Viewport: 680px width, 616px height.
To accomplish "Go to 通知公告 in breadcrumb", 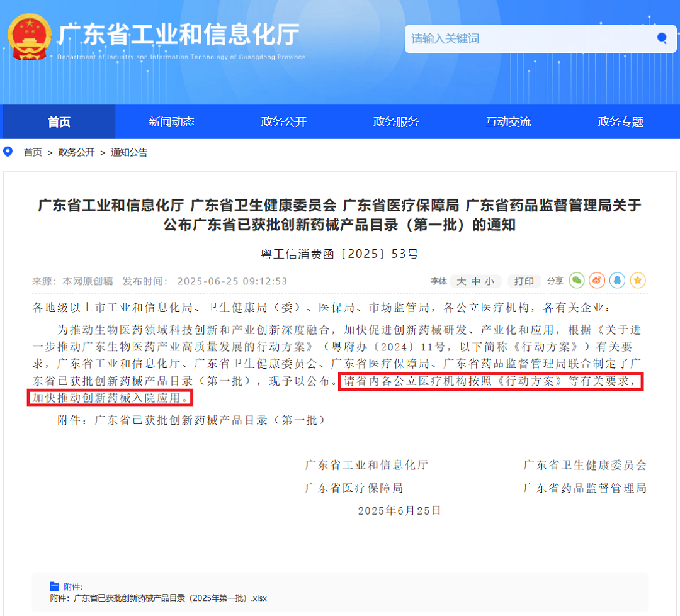I will [x=129, y=152].
